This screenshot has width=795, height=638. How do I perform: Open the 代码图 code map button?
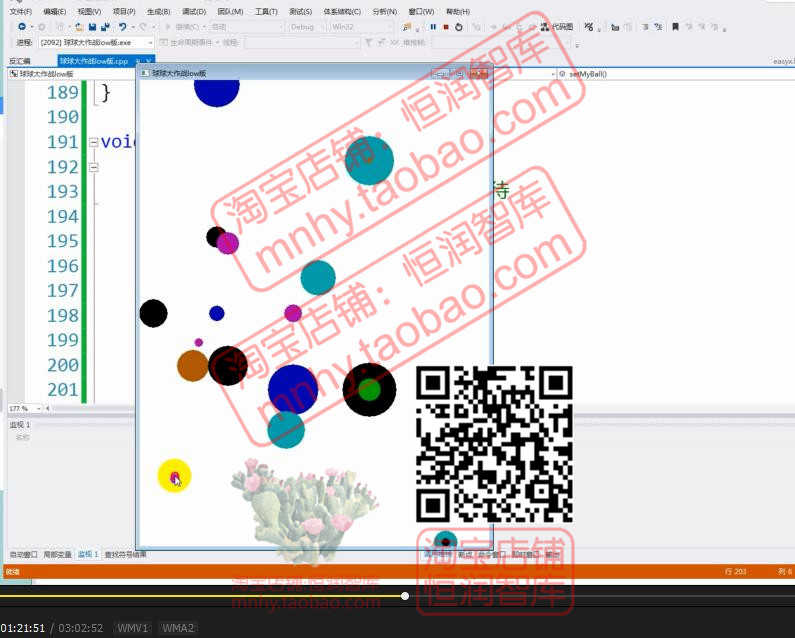557,27
